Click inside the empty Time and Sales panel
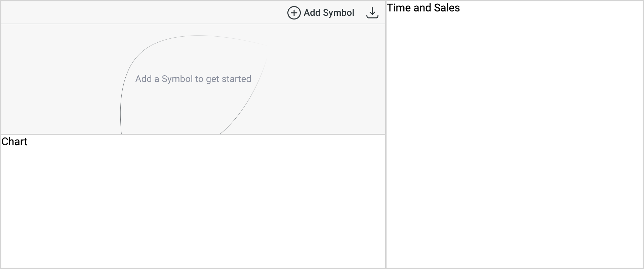This screenshot has width=644, height=269. (x=514, y=141)
